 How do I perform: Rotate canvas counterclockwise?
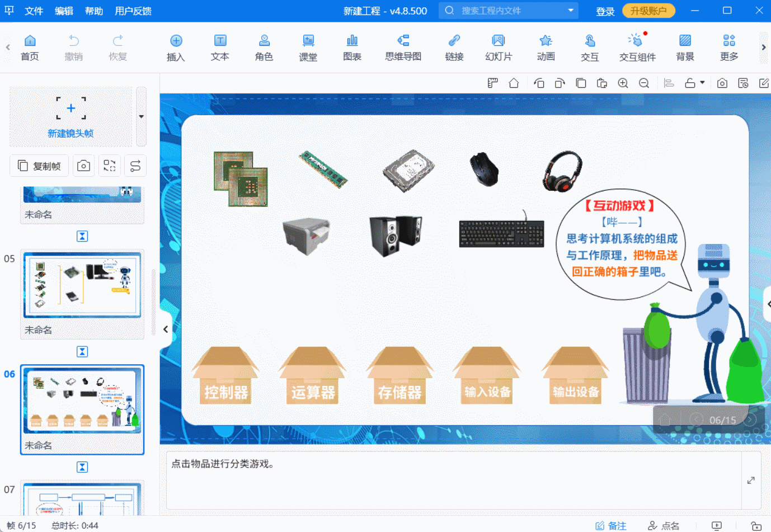pos(539,83)
